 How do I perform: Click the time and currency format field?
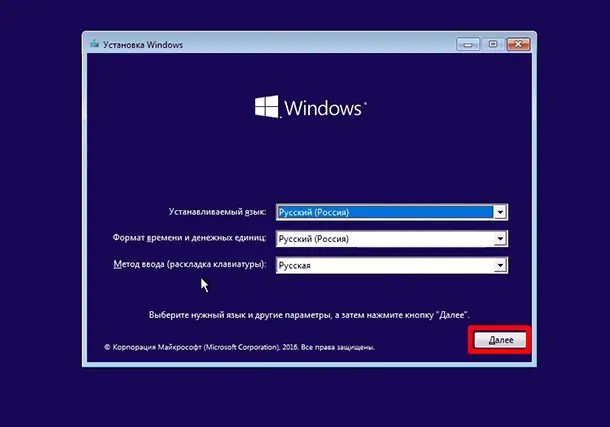tap(384, 239)
